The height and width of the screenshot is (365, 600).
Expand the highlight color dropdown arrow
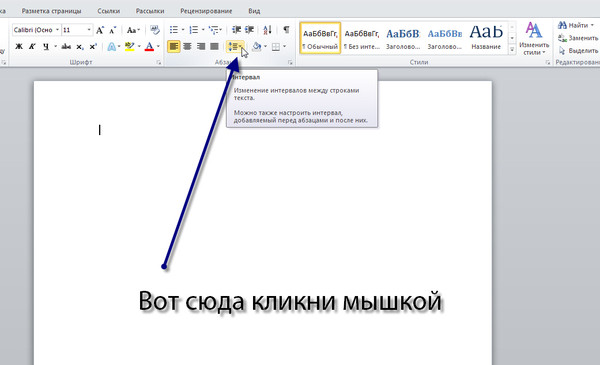coord(139,47)
